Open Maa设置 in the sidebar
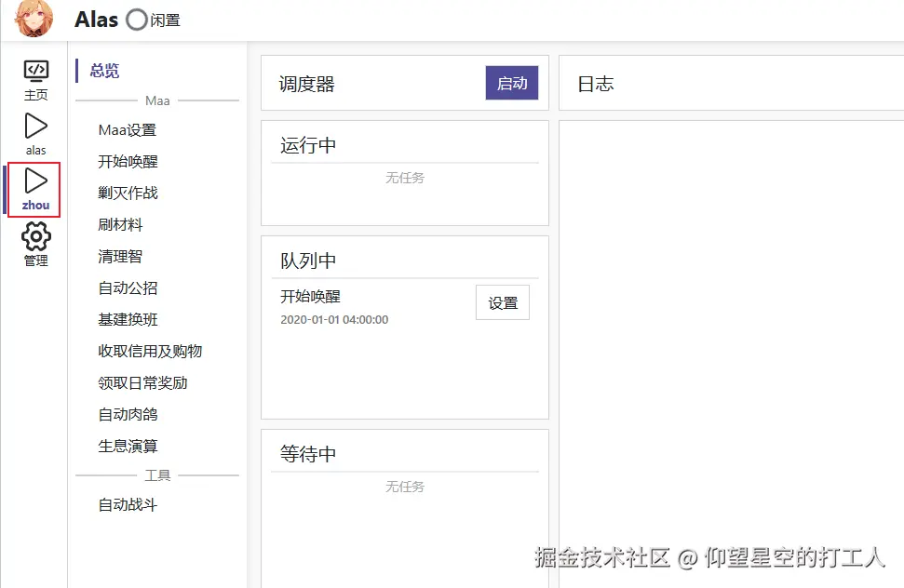Screen dimensions: 904x588 point(128,130)
